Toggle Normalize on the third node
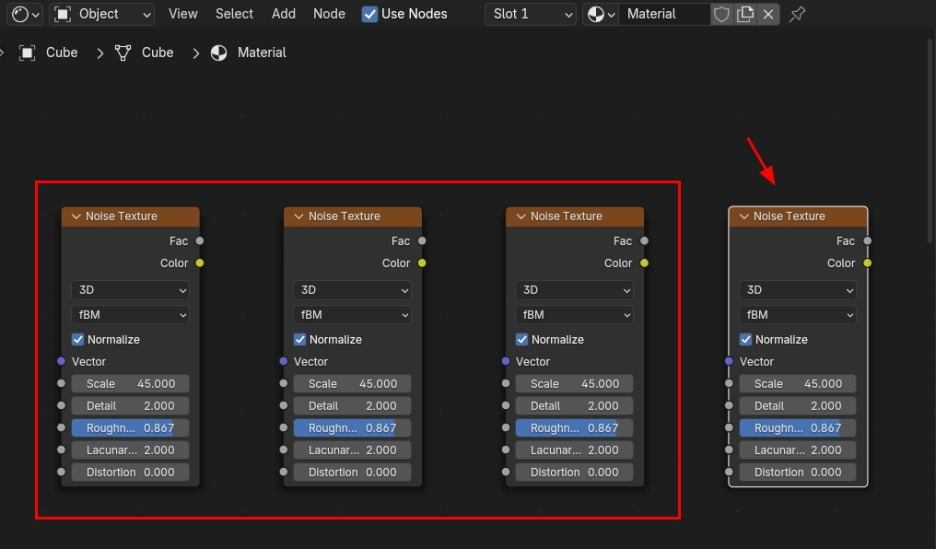This screenshot has width=936, height=549. click(x=522, y=340)
